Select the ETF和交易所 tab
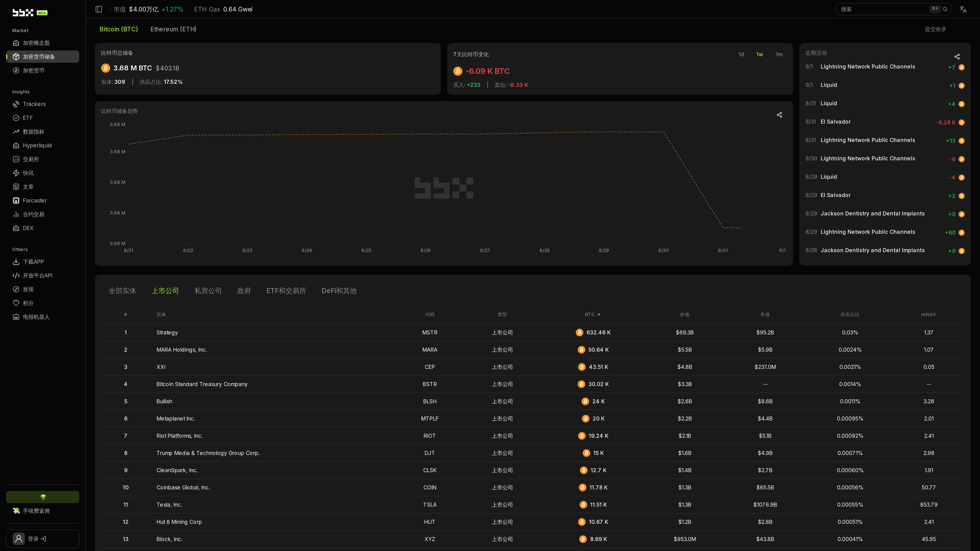The width and height of the screenshot is (980, 551). 286,291
